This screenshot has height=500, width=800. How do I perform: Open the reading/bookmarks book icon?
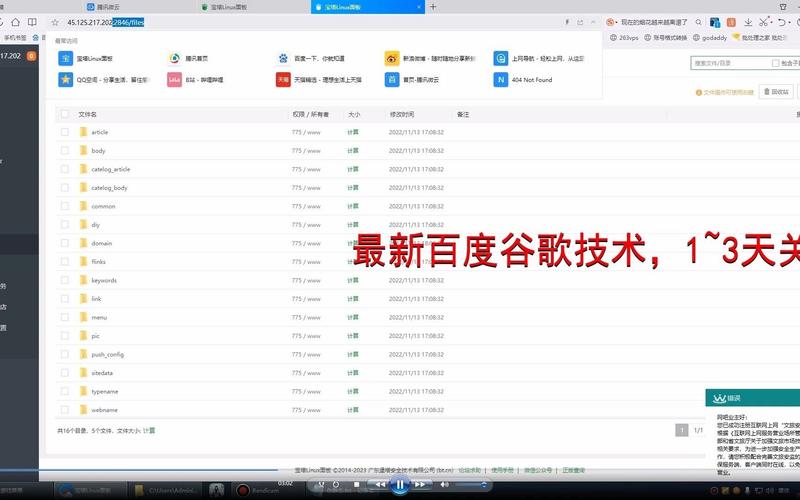32,22
